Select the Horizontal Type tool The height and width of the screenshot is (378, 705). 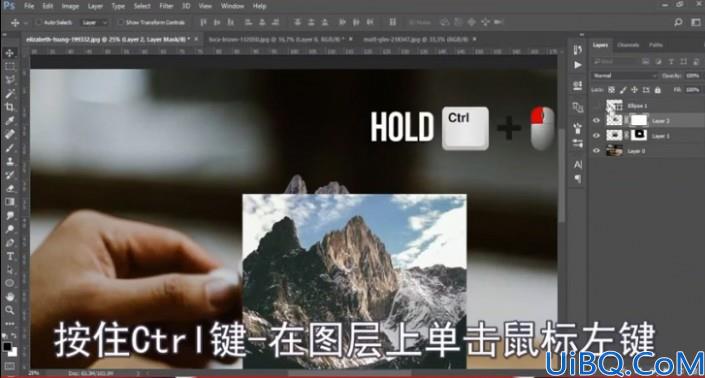pos(9,256)
